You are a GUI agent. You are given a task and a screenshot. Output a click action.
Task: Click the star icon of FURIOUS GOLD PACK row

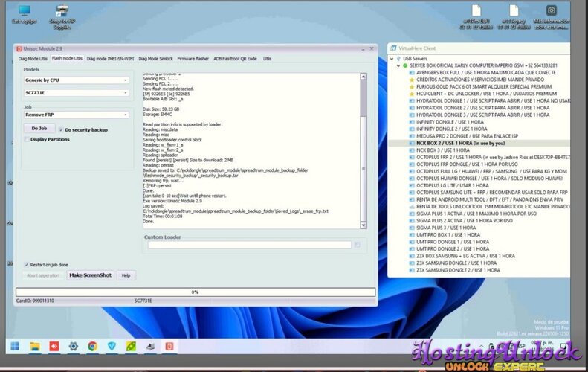[412, 87]
